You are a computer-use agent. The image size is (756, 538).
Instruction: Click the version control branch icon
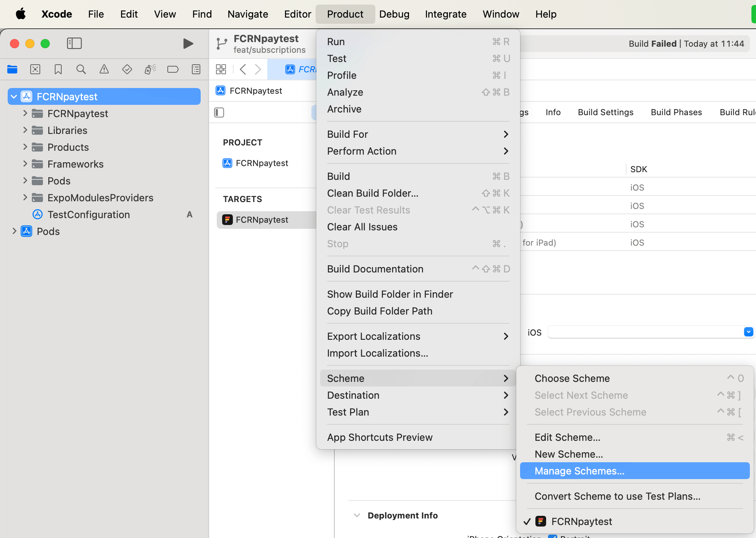(221, 44)
